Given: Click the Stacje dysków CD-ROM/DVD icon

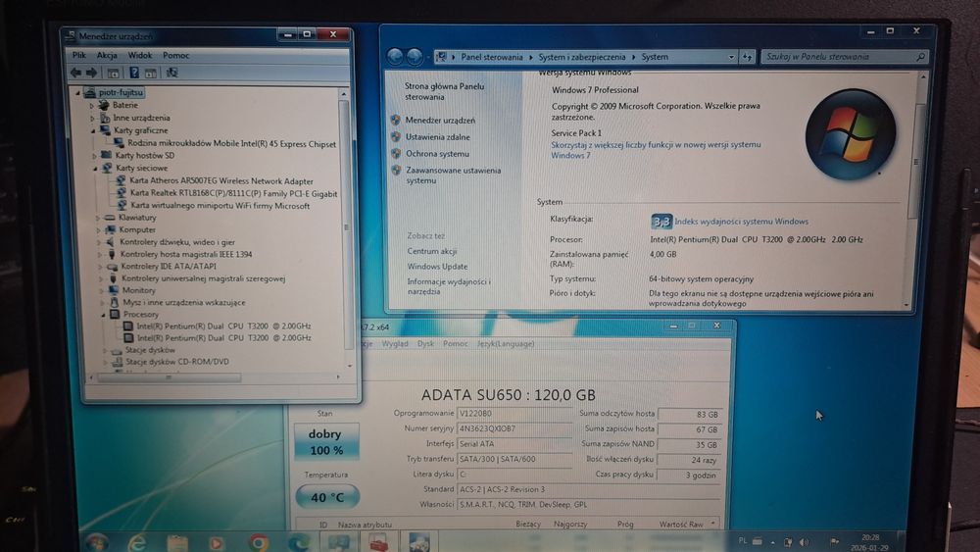Looking at the screenshot, I should coord(117,362).
